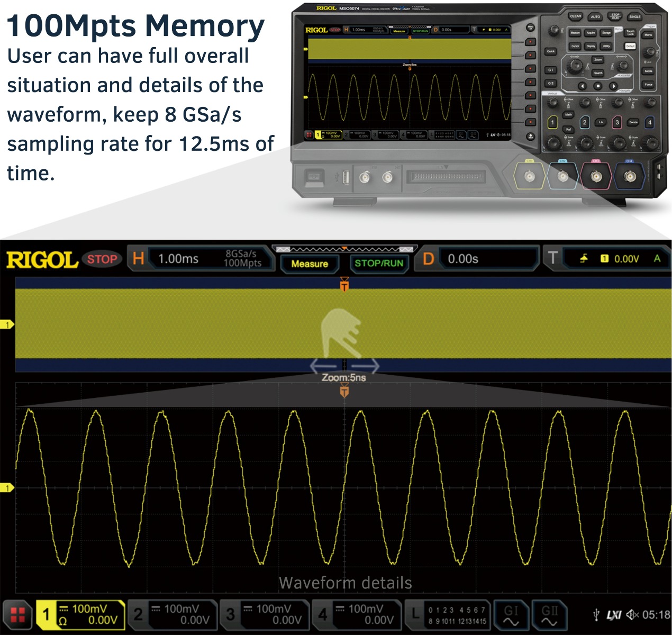
Task: Toggle the channel 3 label in the bottom bar
Action: pyautogui.click(x=265, y=615)
